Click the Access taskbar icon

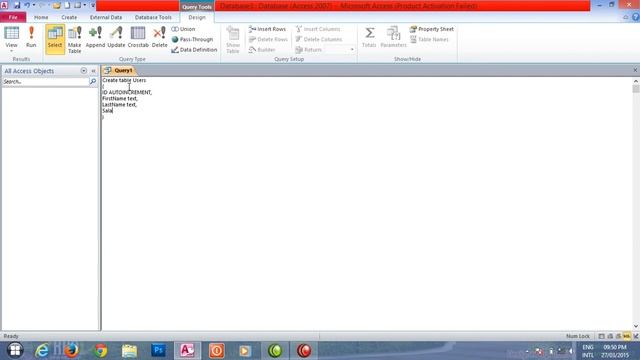pyautogui.click(x=187, y=350)
